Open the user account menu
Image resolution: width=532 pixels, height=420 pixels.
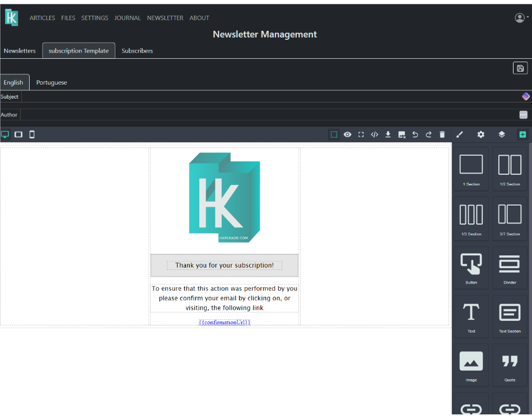[x=521, y=18]
